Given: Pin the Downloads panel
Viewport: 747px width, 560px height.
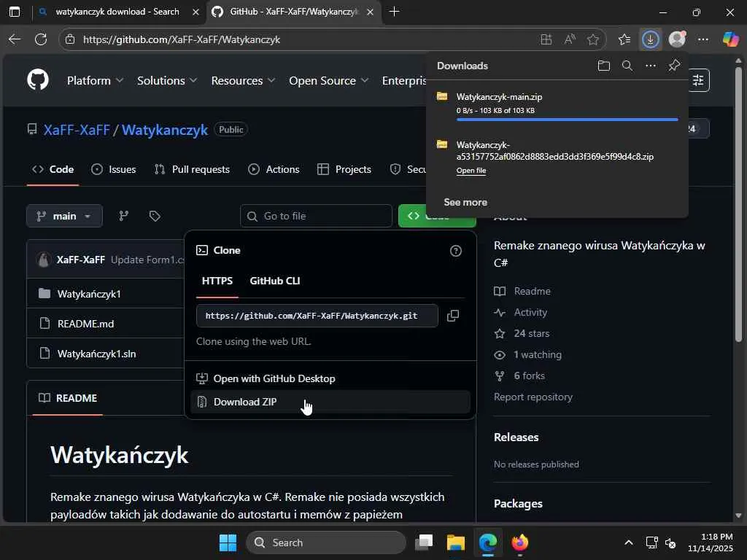Looking at the screenshot, I should [x=674, y=66].
